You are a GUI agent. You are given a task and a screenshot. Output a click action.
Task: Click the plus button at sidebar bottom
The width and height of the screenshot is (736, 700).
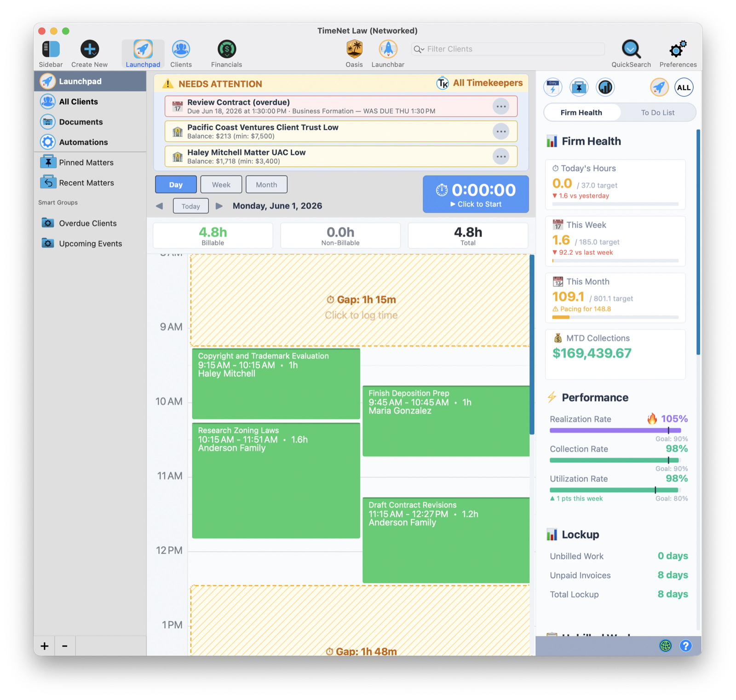pos(44,646)
